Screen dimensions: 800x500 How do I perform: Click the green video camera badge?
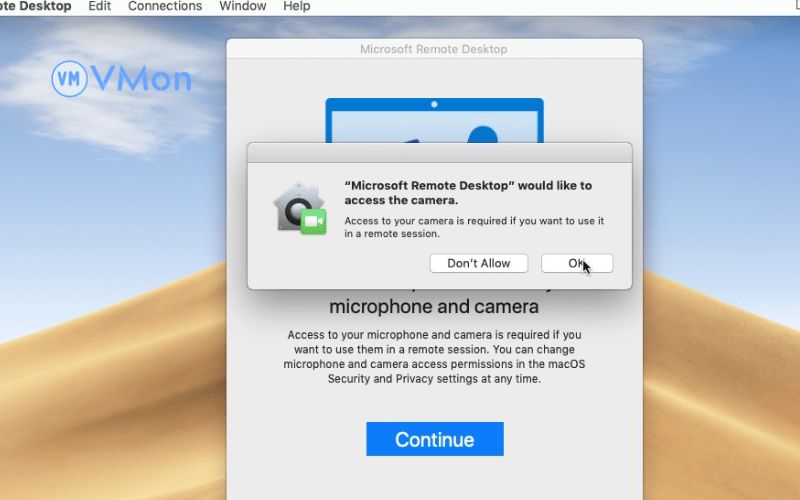tap(314, 221)
